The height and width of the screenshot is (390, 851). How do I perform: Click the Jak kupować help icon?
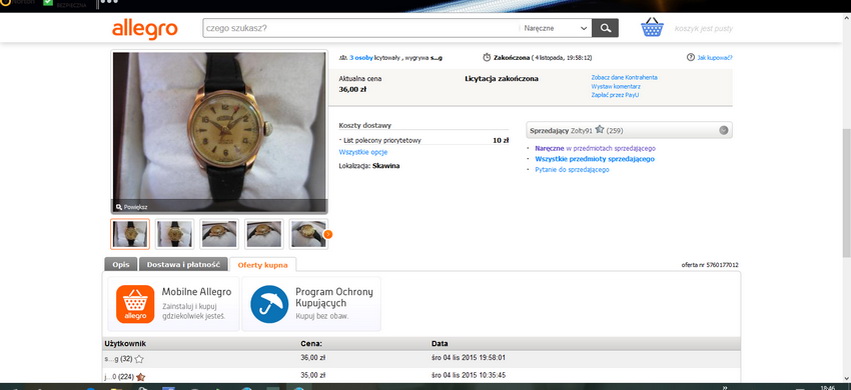[x=690, y=57]
